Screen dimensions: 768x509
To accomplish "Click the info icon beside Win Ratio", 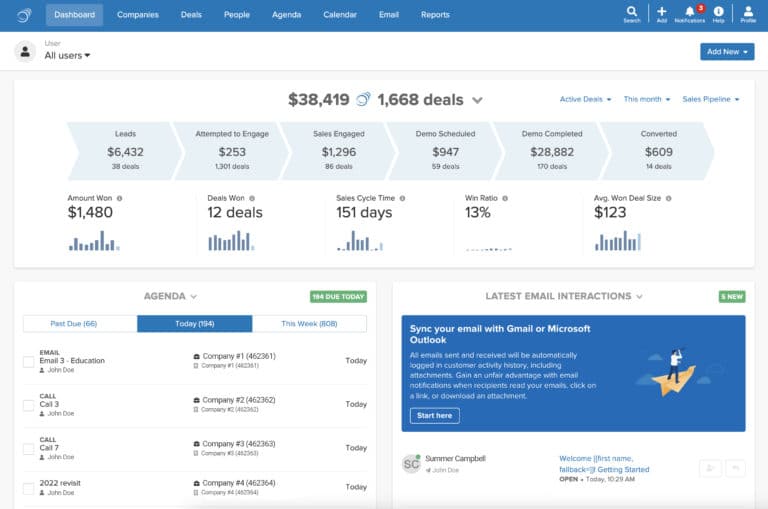I will click(x=503, y=198).
